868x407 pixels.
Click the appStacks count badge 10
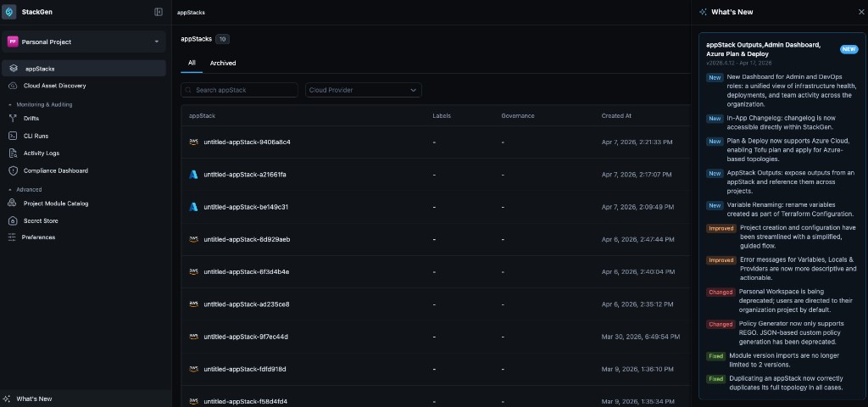(x=223, y=39)
